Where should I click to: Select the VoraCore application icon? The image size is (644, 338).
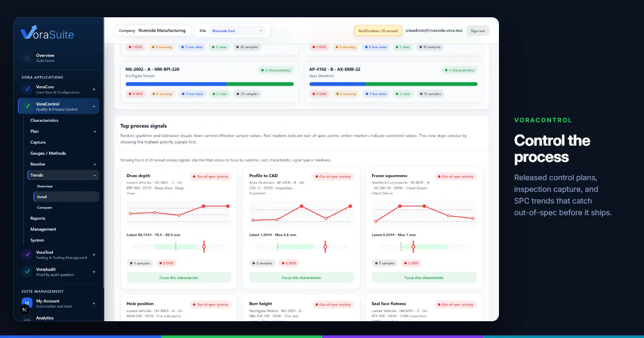tap(27, 89)
